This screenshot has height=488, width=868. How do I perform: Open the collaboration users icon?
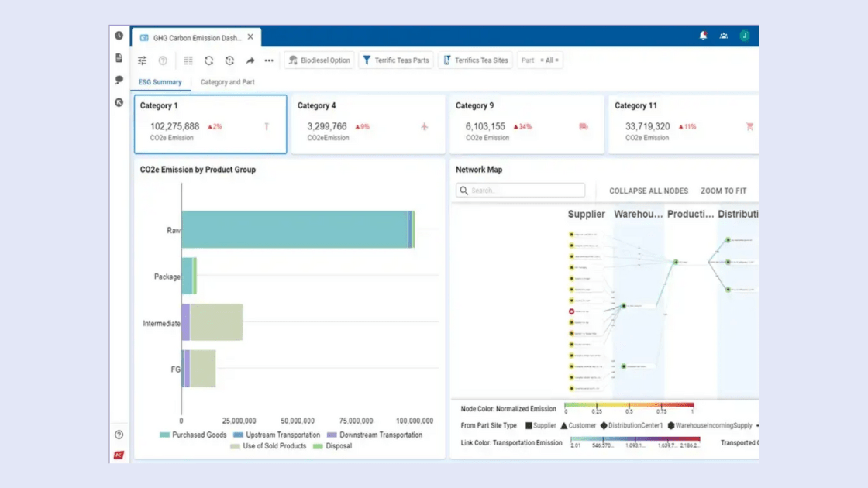[724, 36]
